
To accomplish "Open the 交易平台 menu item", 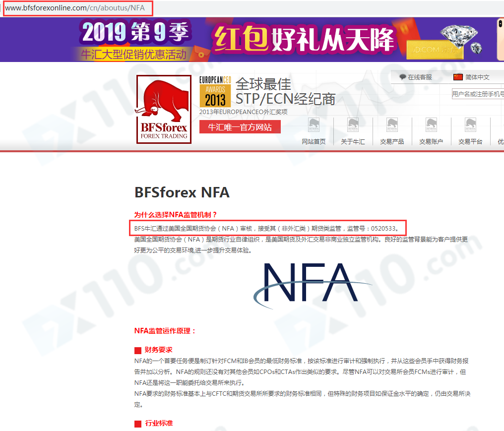I will (x=471, y=142).
